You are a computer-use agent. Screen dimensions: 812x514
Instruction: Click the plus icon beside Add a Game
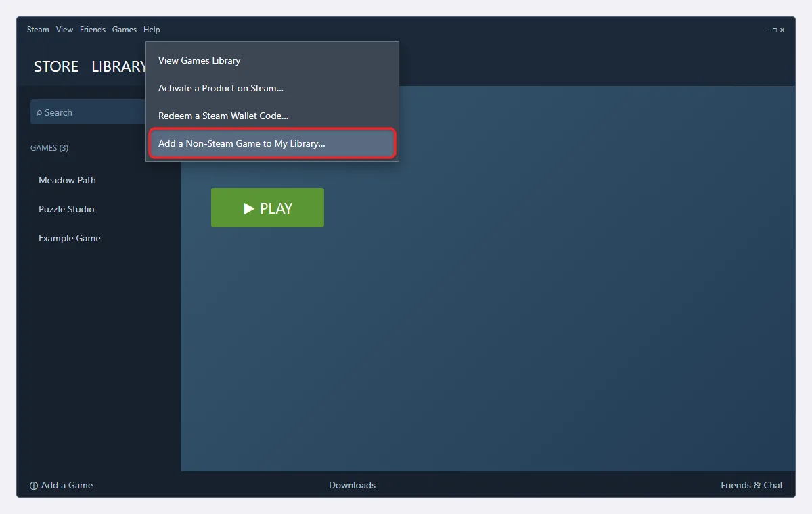tap(34, 486)
